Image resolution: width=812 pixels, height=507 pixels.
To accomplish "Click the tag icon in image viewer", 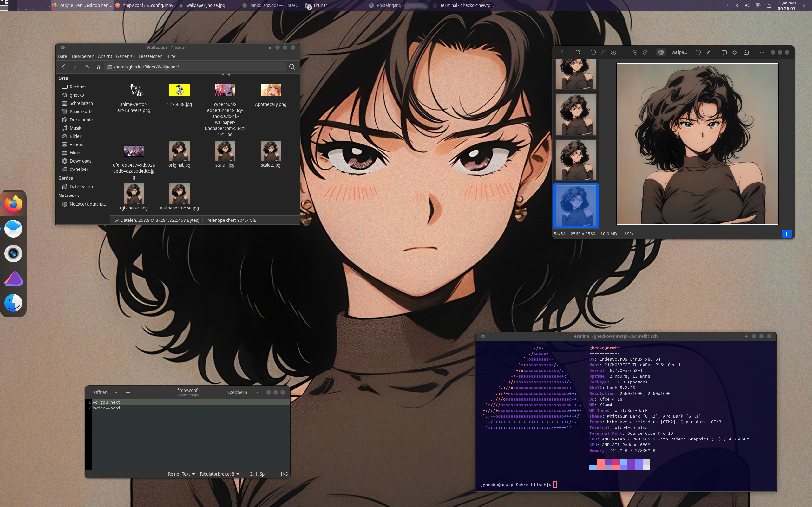I will (734, 52).
